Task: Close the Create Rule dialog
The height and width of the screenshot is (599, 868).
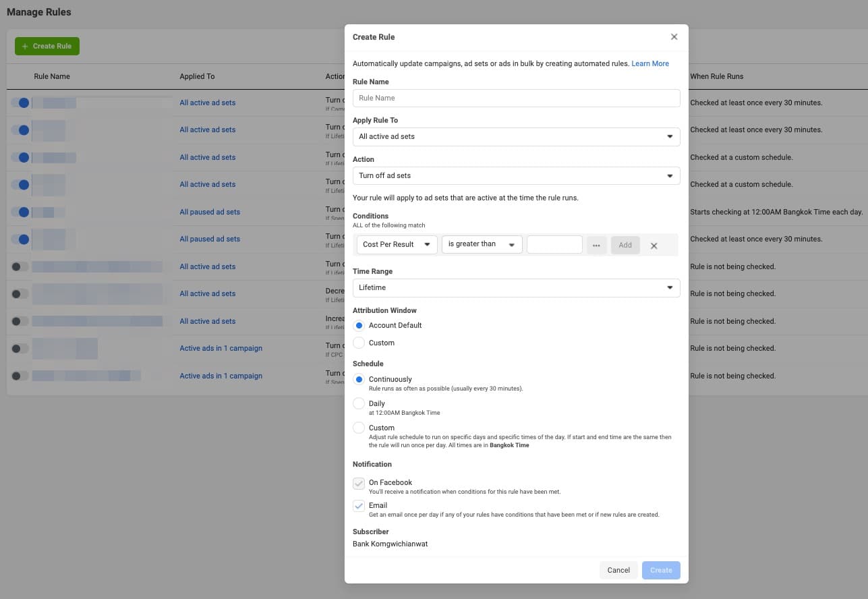Action: 674,37
